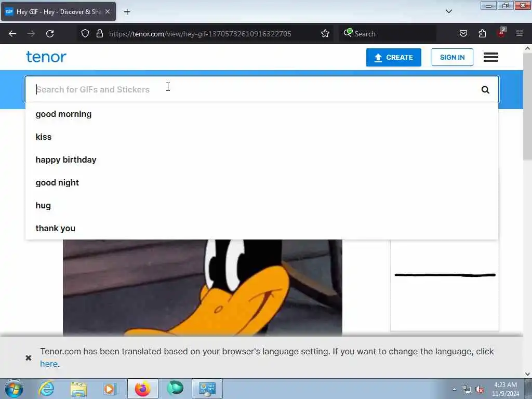Click the SIGN IN button
Screen dimensions: 532x399
453,57
